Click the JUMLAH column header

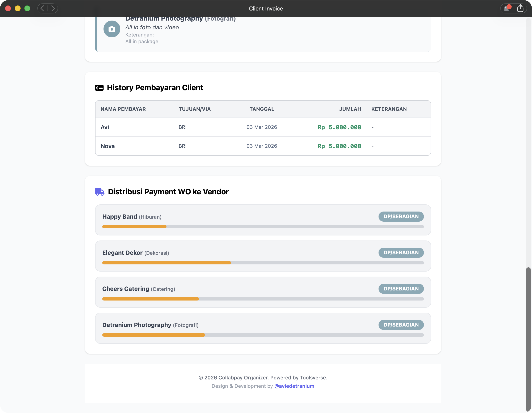350,109
